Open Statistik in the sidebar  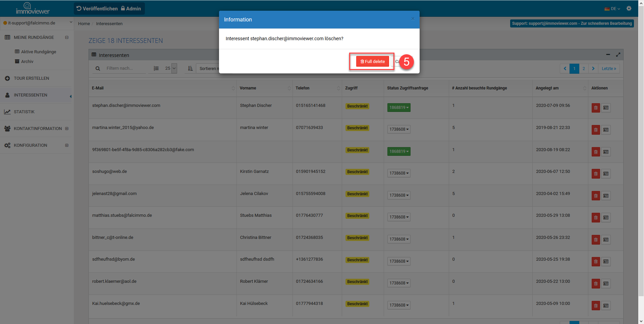(x=24, y=112)
